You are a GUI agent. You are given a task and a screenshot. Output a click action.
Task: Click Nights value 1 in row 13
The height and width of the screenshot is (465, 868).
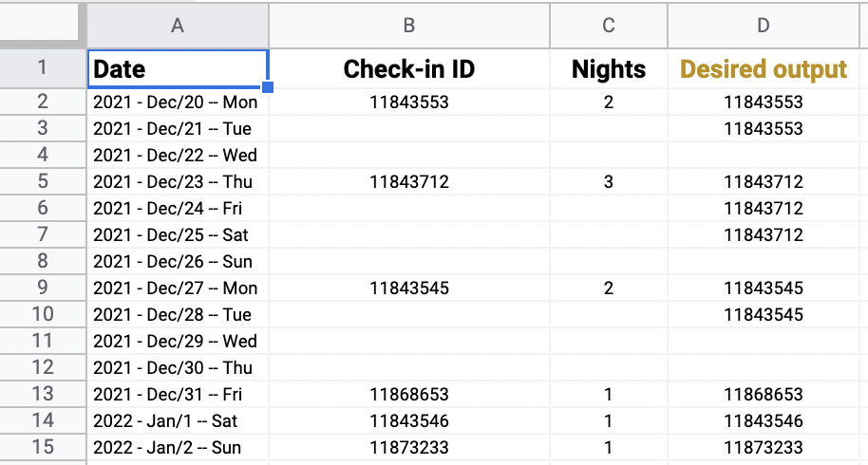point(609,394)
